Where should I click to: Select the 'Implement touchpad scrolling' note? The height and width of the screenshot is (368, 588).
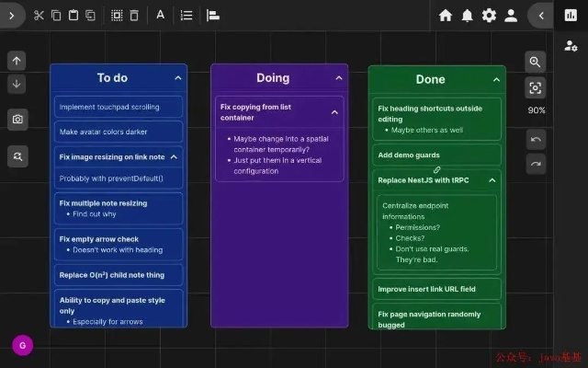(118, 107)
